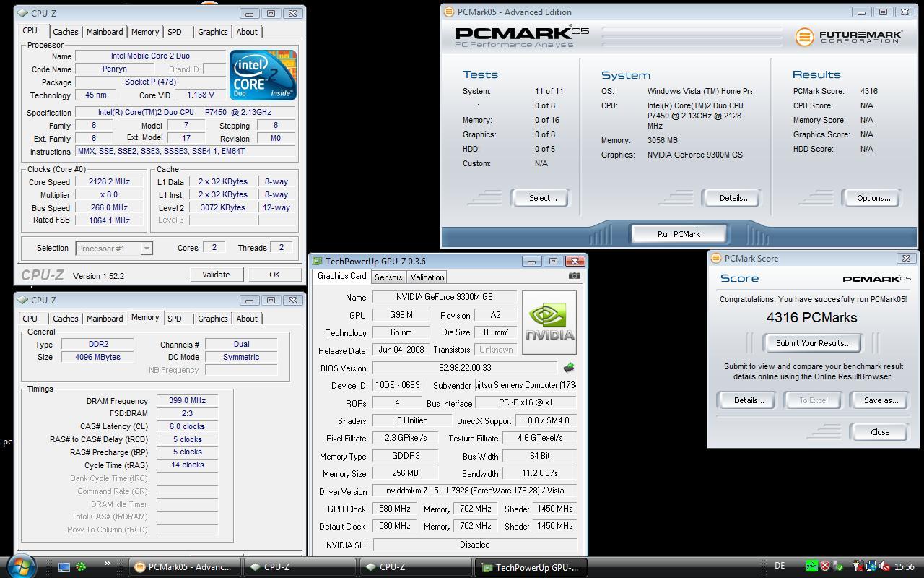The image size is (924, 578).
Task: Click the CPU Specification field P7450 @ 2.13GHz
Action: click(x=185, y=113)
